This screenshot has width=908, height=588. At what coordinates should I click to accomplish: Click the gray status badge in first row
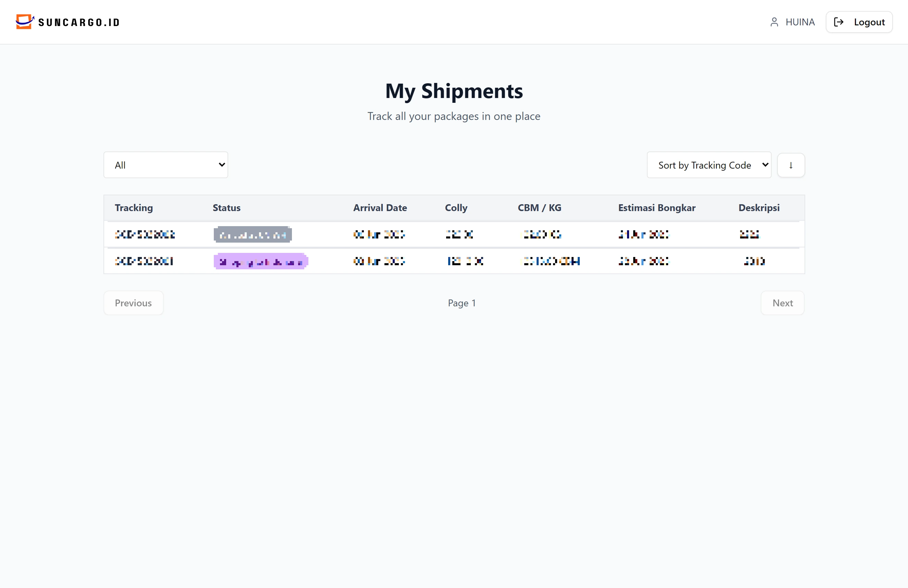click(x=253, y=234)
